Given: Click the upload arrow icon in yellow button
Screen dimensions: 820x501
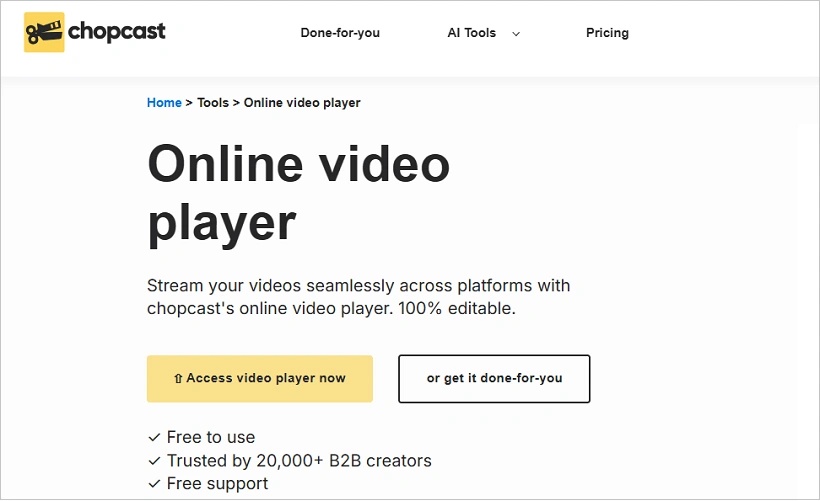Looking at the screenshot, I should pos(178,379).
